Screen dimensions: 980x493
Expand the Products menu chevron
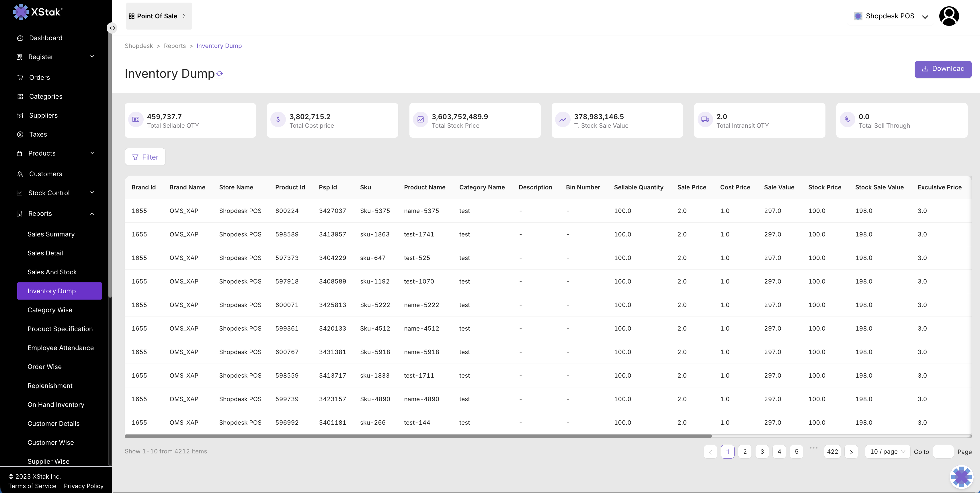(92, 153)
